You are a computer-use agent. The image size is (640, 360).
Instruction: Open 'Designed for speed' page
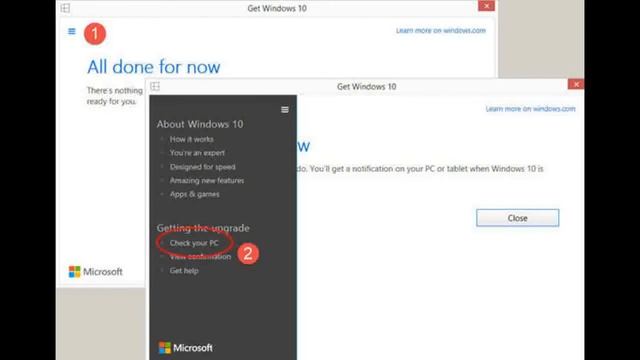point(202,167)
